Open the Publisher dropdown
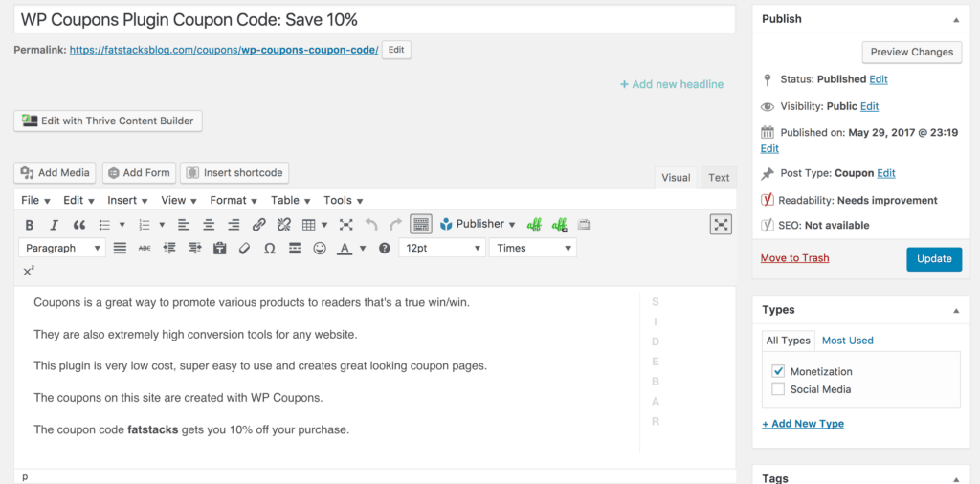This screenshot has height=484, width=980. pyautogui.click(x=478, y=224)
